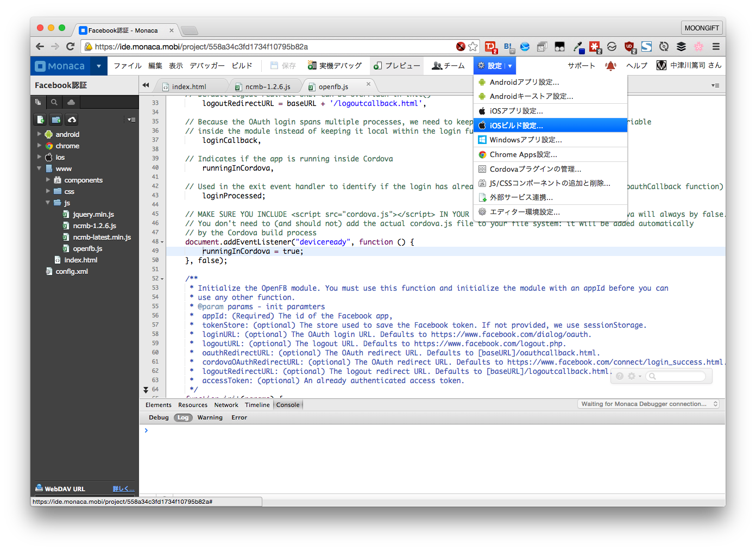Select the Log filter in console
The height and width of the screenshot is (550, 756).
point(183,418)
